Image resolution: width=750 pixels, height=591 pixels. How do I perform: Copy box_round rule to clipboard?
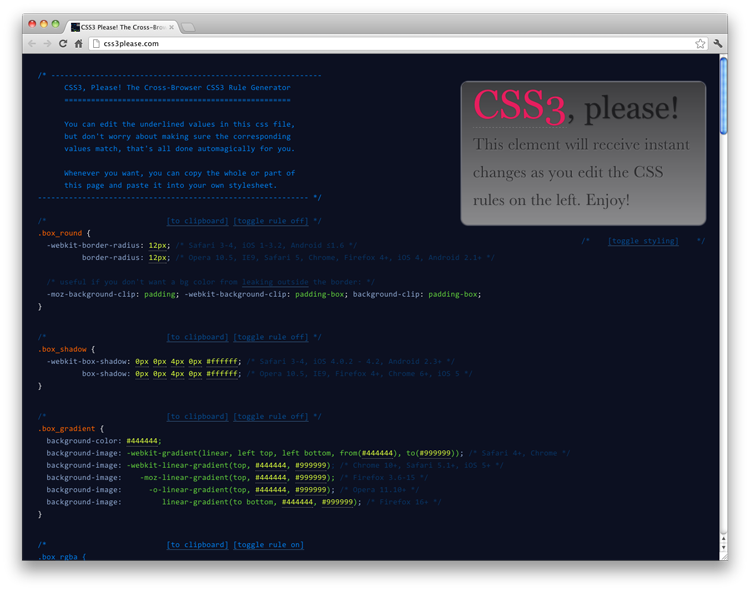tap(198, 221)
